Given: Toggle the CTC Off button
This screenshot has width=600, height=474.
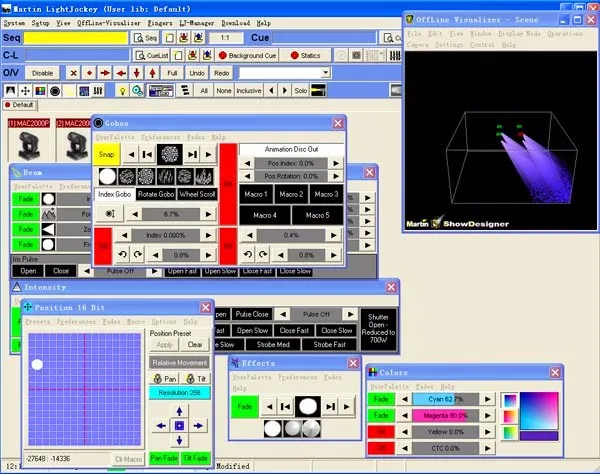Looking at the screenshot, I should (x=381, y=448).
